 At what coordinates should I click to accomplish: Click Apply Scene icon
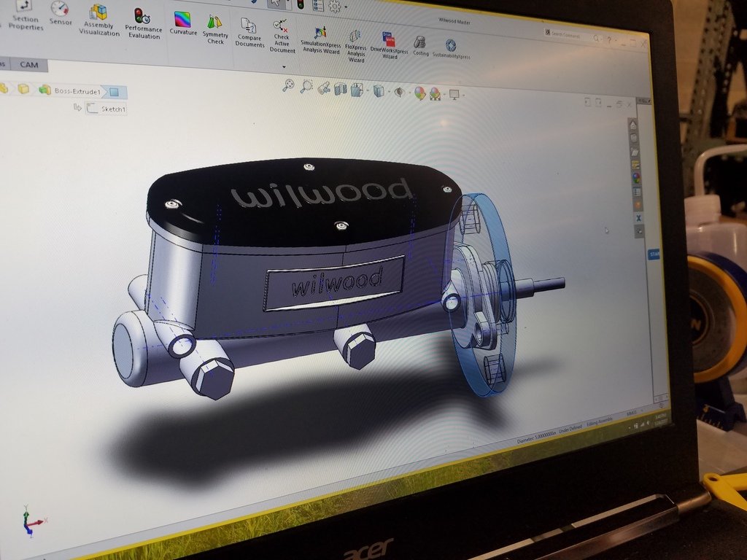coord(435,94)
